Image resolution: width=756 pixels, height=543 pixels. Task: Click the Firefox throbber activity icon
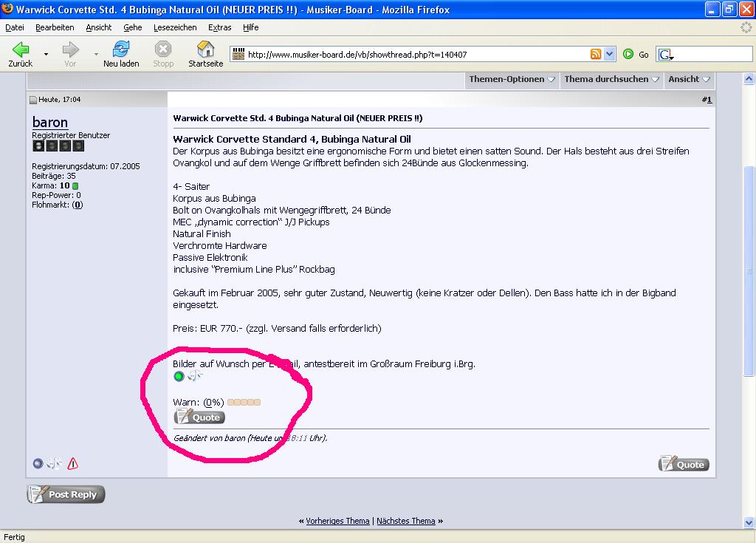746,27
